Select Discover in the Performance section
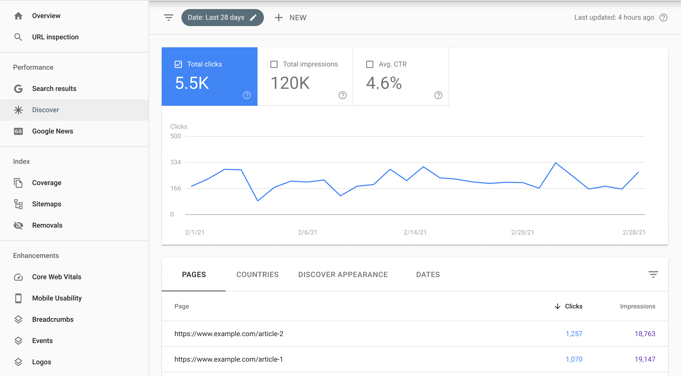 point(74,110)
